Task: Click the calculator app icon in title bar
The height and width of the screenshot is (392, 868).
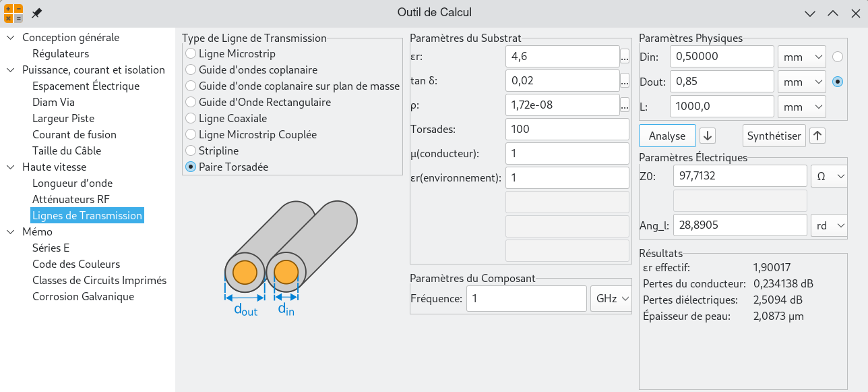Action: (13, 13)
